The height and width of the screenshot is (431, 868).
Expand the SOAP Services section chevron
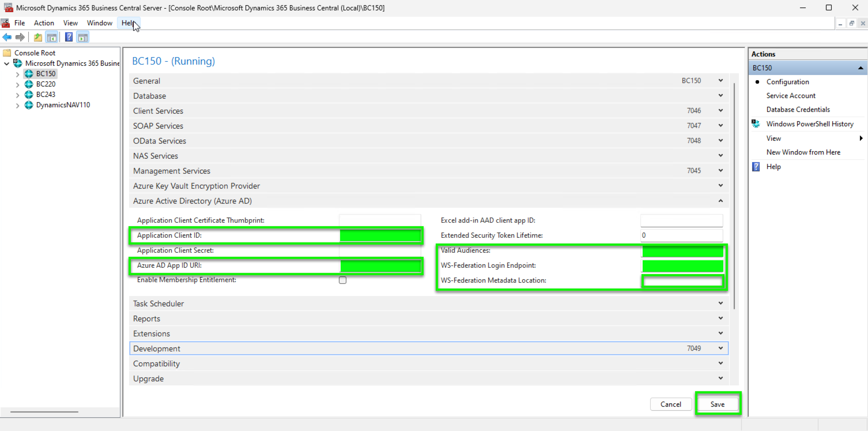tap(720, 125)
